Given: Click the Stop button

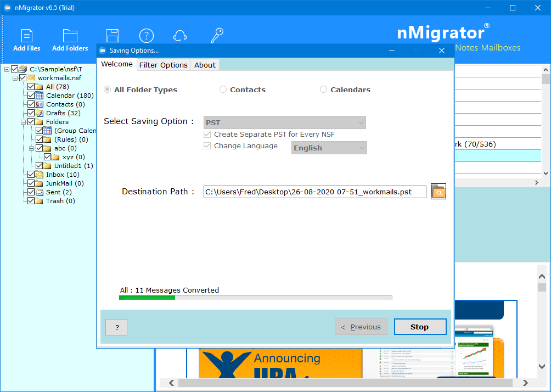Looking at the screenshot, I should (420, 327).
